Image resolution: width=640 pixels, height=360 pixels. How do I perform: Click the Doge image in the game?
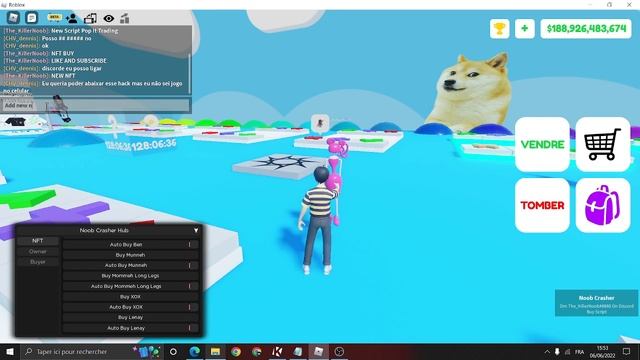tap(471, 89)
